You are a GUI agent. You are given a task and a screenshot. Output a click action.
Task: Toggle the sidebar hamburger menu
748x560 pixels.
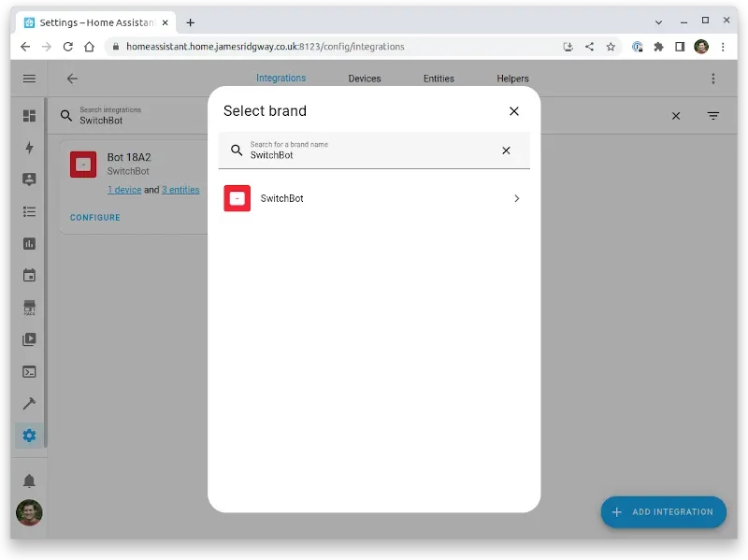pyautogui.click(x=29, y=79)
